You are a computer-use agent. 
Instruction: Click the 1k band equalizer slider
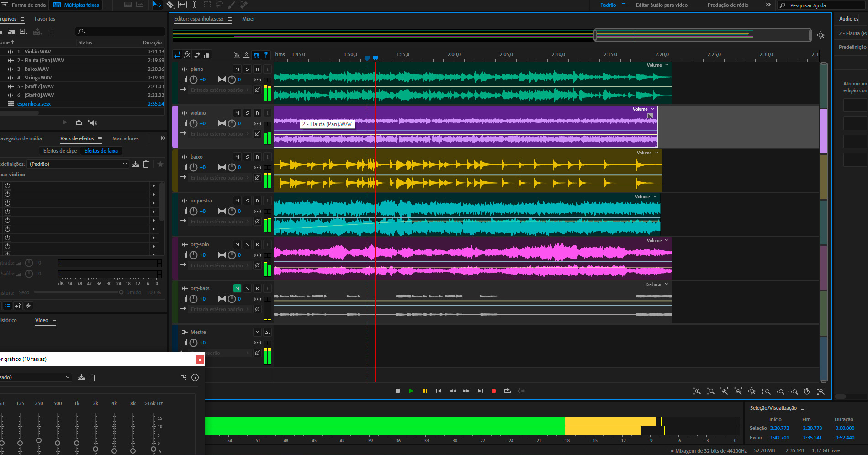click(x=77, y=443)
